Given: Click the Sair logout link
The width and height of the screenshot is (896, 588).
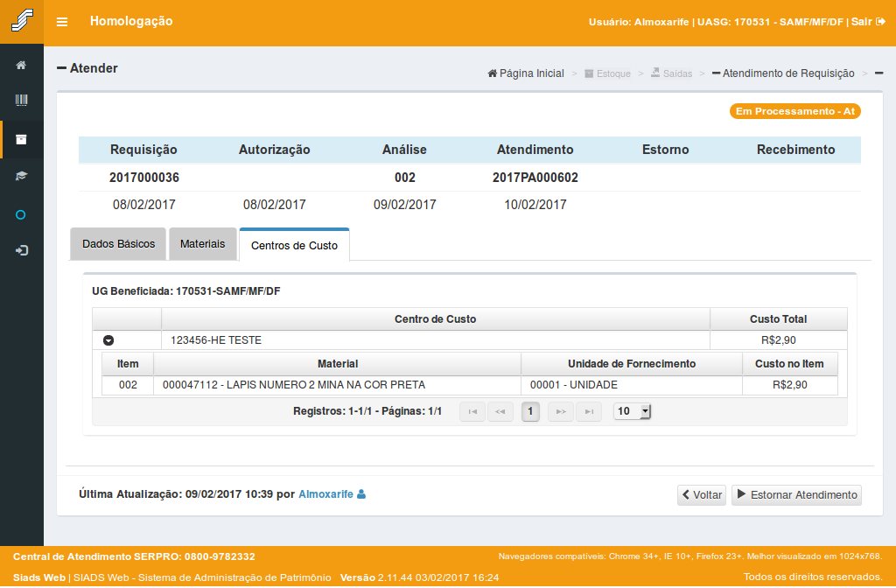Looking at the screenshot, I should pyautogui.click(x=868, y=22).
